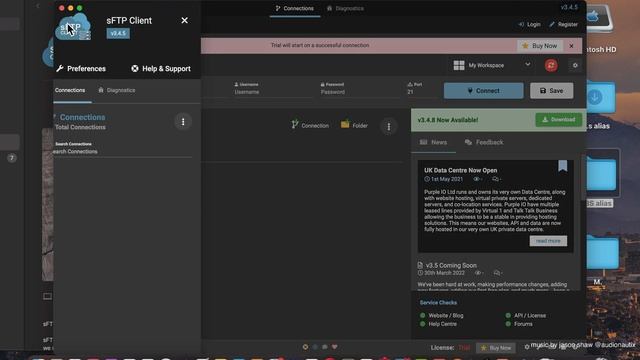Click the views eye icon on 1st May 2021 article
Screen dimensions: 640x360
[476, 179]
